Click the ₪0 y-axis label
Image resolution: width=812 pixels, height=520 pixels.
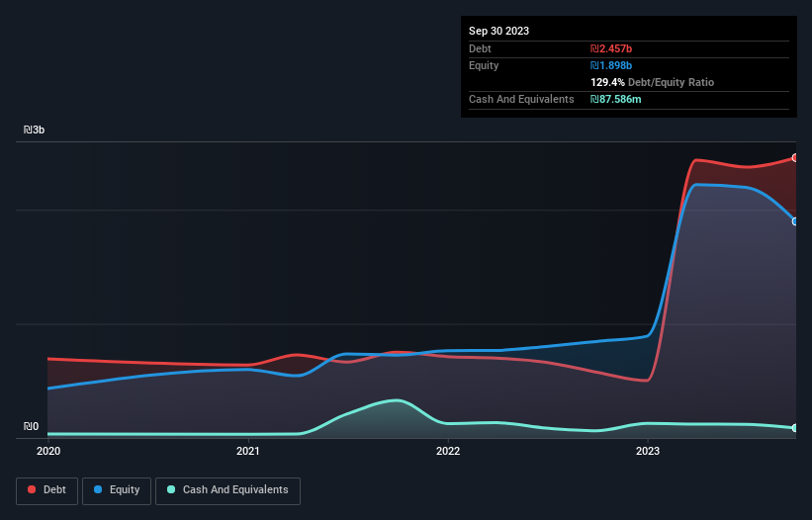31,426
